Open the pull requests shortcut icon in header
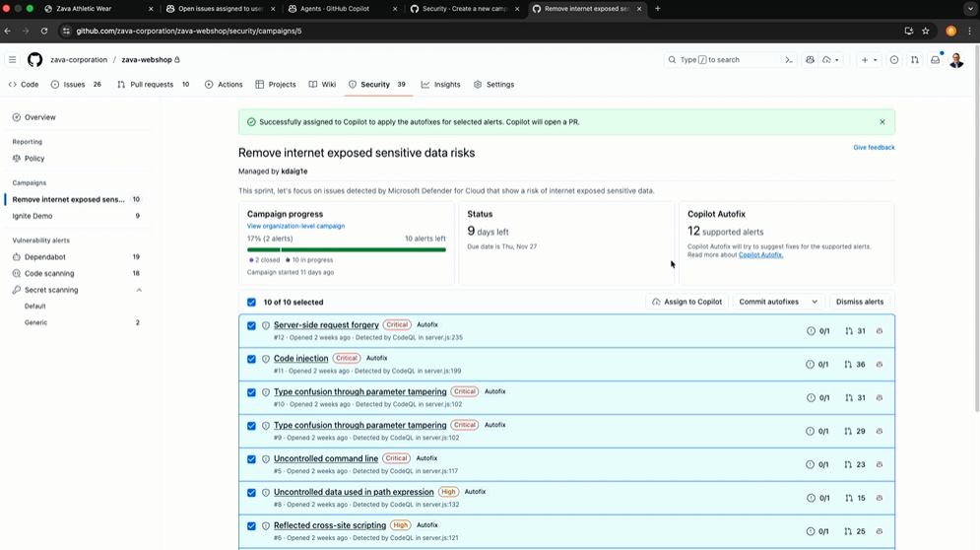The height and width of the screenshot is (550, 980). click(914, 60)
